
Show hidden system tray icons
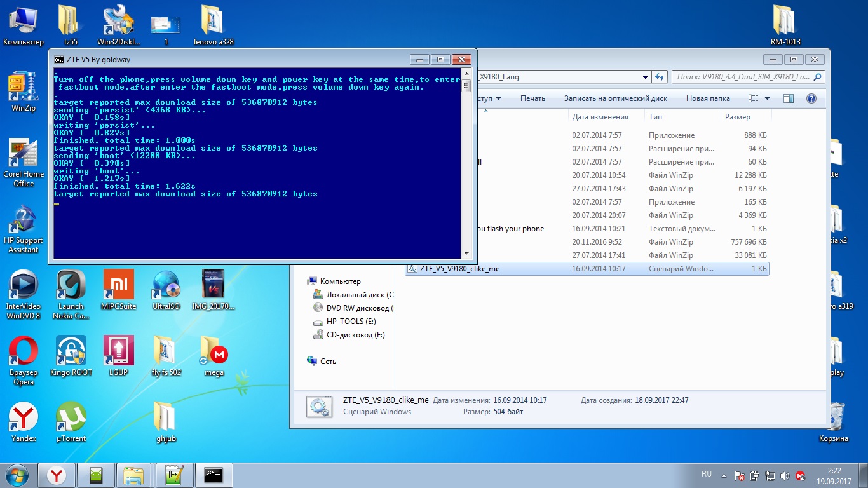[x=724, y=475]
